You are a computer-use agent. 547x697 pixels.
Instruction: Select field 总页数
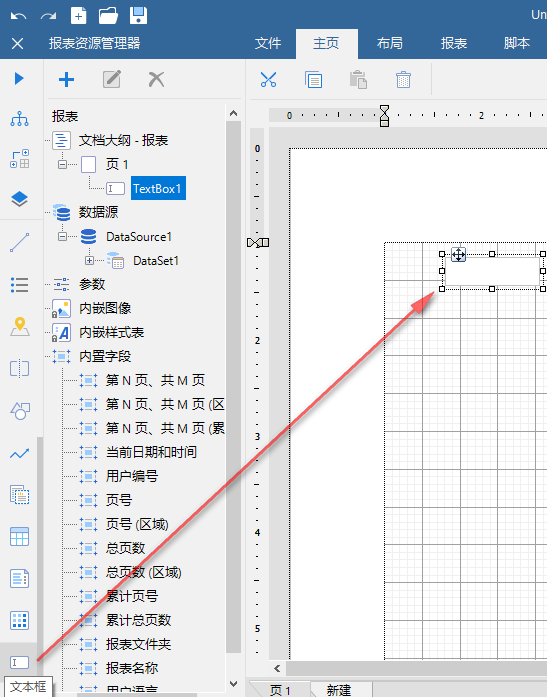click(125, 548)
